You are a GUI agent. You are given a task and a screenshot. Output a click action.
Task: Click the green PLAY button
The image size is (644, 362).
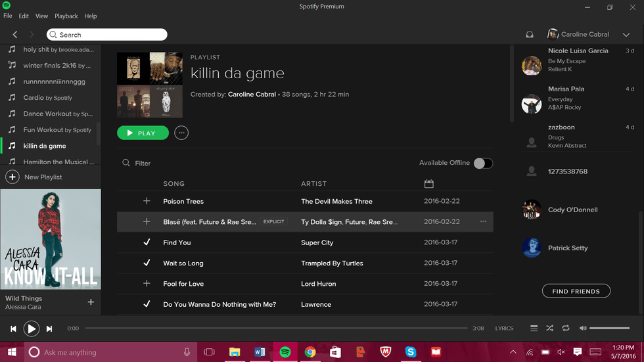click(143, 133)
